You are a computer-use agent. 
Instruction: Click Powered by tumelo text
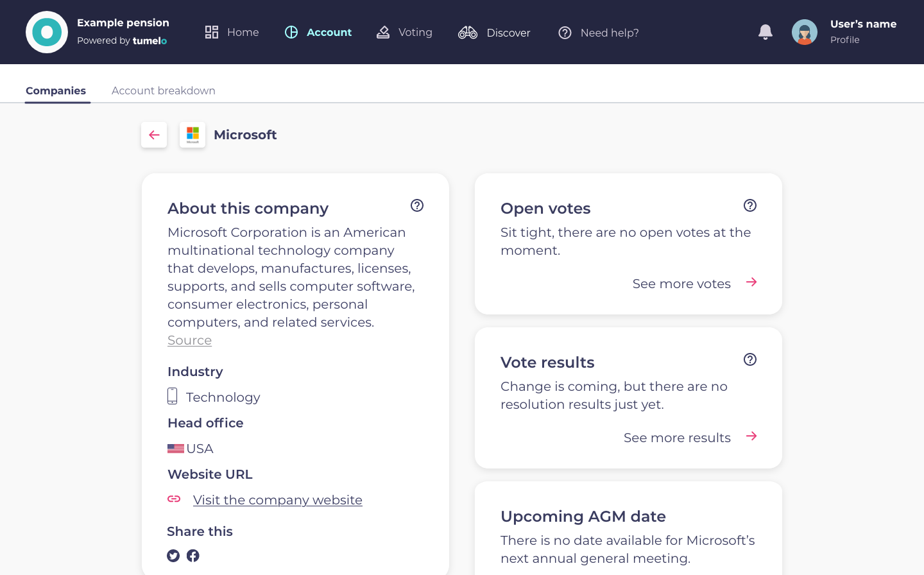pyautogui.click(x=122, y=40)
